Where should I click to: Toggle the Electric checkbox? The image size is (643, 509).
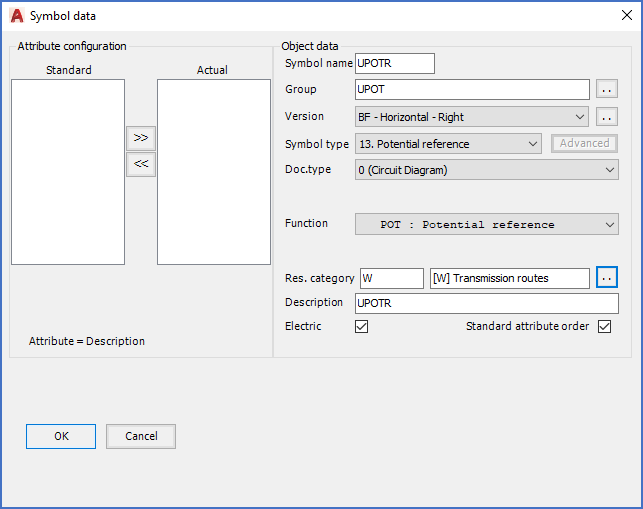point(362,327)
